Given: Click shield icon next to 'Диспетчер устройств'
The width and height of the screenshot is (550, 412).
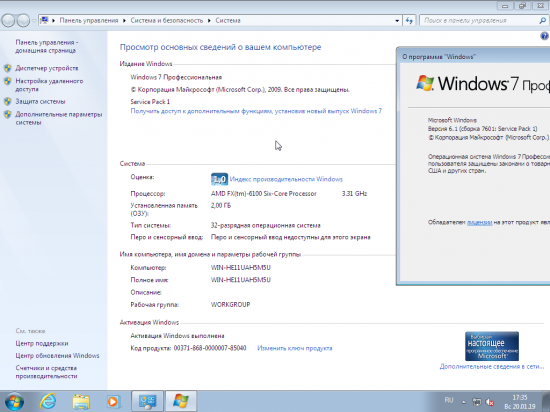Looking at the screenshot, I should 7,68.
